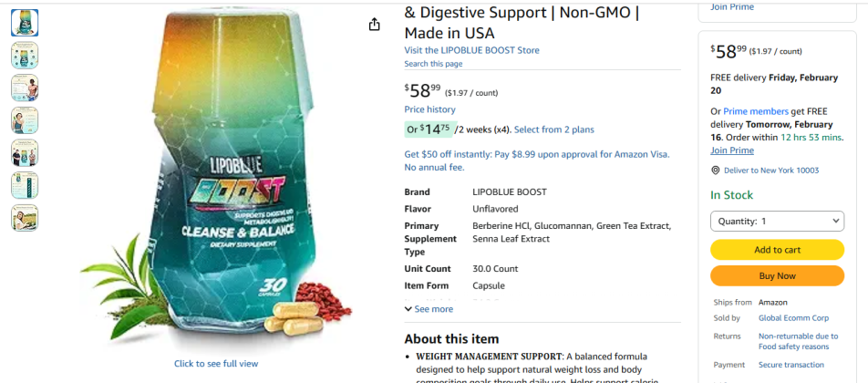This screenshot has width=868, height=383.
Task: Click the share icon above product image
Action: point(374,25)
